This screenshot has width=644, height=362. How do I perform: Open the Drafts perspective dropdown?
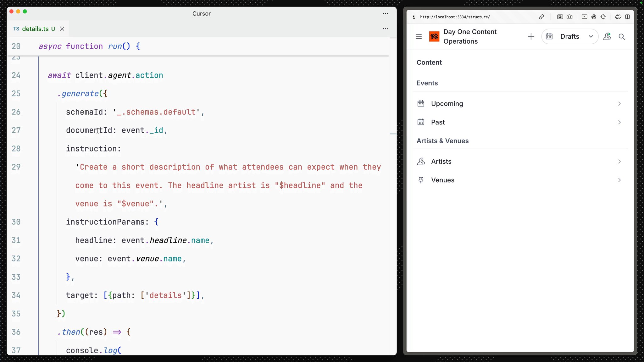[569, 36]
